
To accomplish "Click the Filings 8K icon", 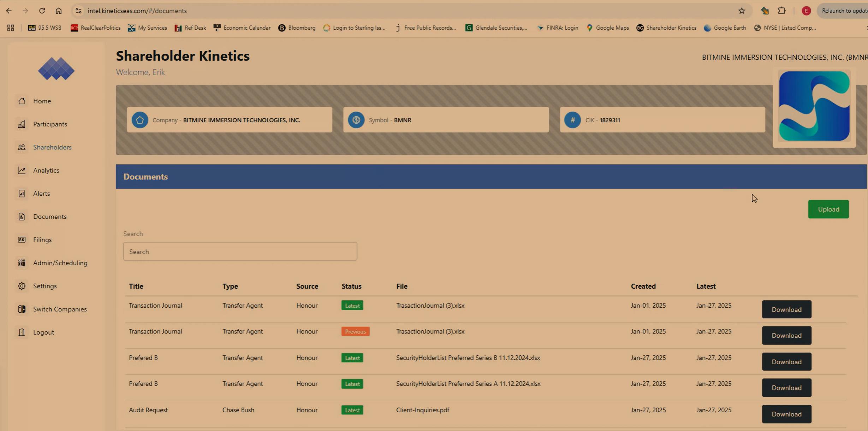I will [x=22, y=240].
